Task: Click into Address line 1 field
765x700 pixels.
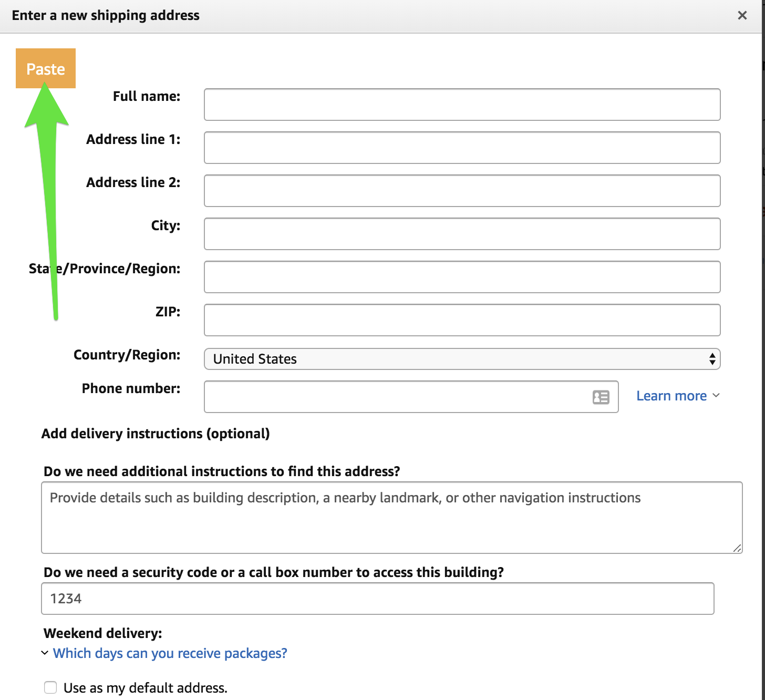Action: pos(462,148)
